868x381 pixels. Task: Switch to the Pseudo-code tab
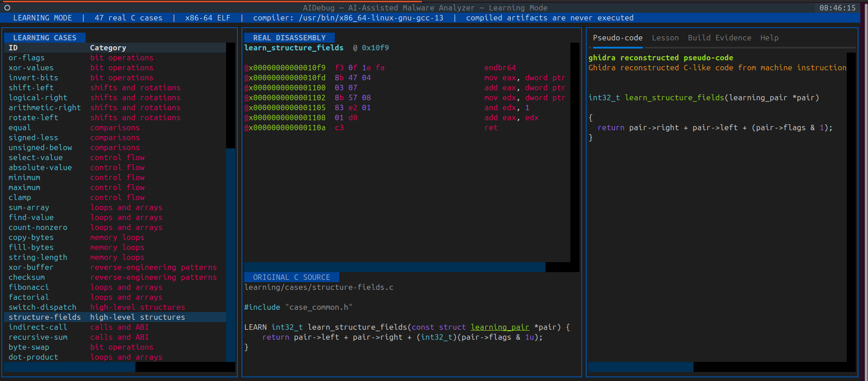[617, 38]
